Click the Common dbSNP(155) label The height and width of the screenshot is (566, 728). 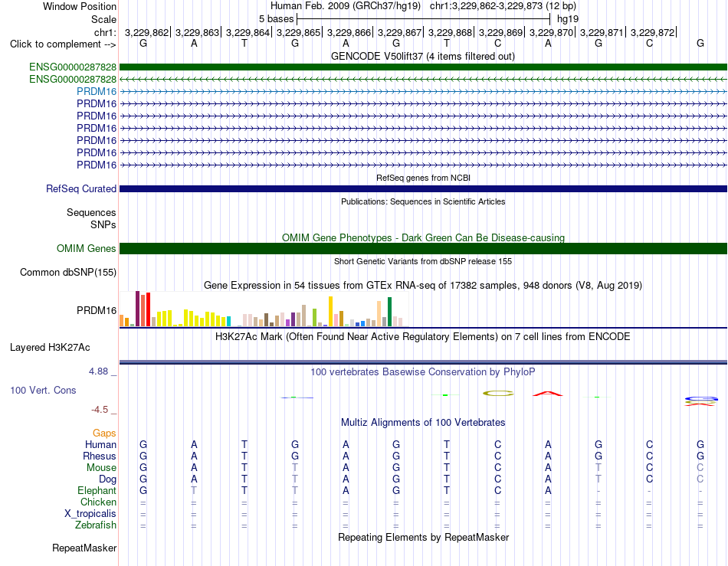[68, 273]
